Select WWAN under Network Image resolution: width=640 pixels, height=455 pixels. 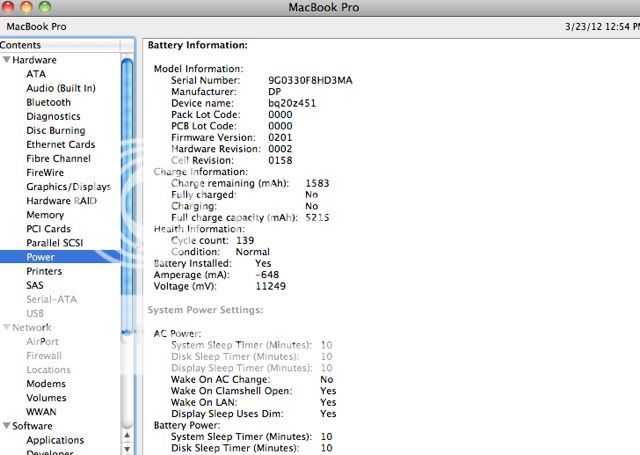pyautogui.click(x=41, y=412)
